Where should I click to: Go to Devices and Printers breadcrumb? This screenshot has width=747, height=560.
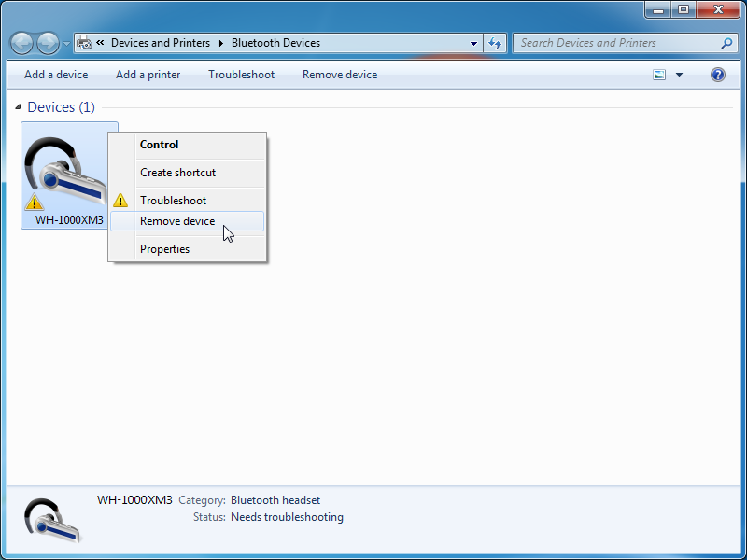click(x=161, y=43)
